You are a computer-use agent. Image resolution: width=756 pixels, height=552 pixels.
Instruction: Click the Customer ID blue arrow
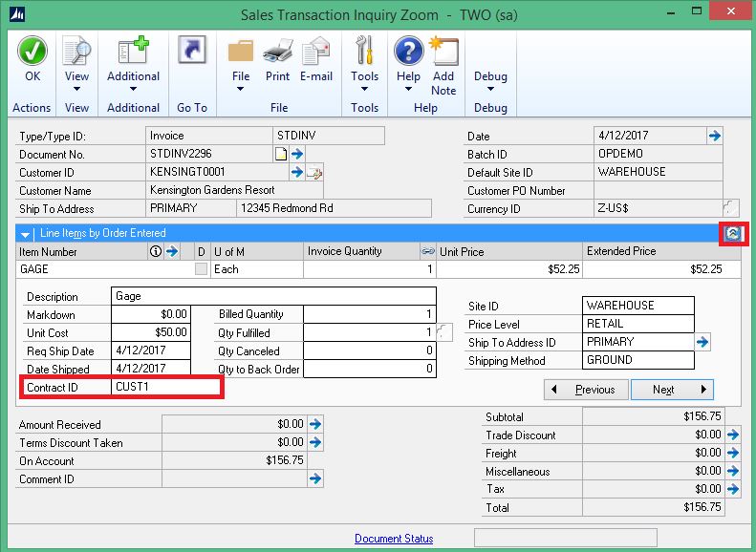pos(297,172)
